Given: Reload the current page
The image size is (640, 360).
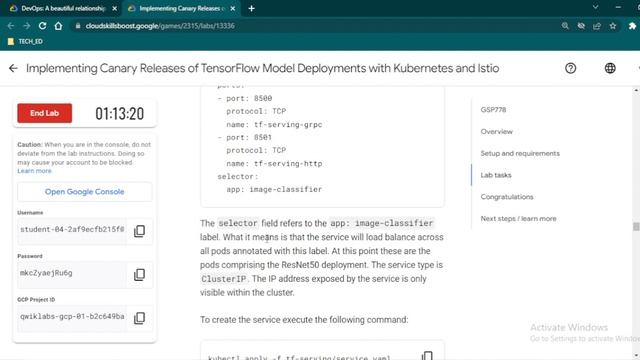Looking at the screenshot, I should (x=42, y=26).
